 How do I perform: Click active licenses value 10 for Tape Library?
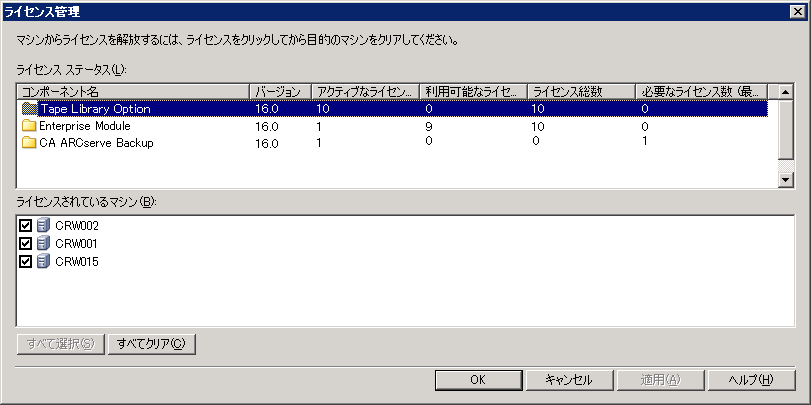[x=323, y=109]
